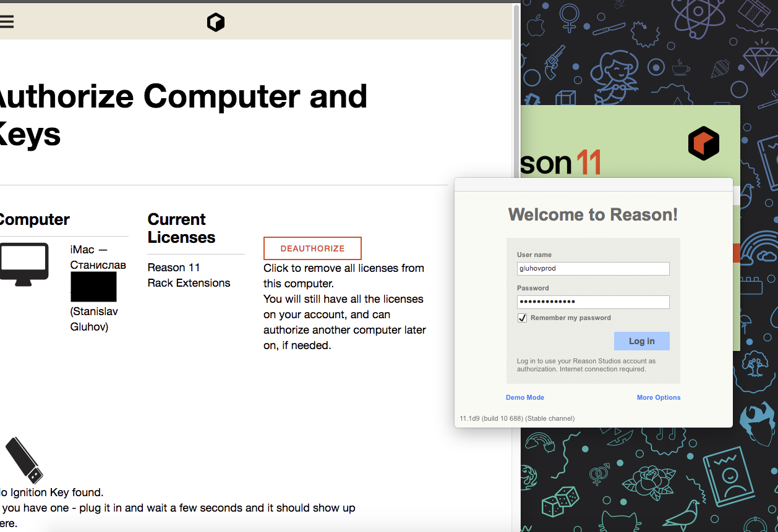The height and width of the screenshot is (532, 778).
Task: Focus the Password input field
Action: [x=593, y=302]
